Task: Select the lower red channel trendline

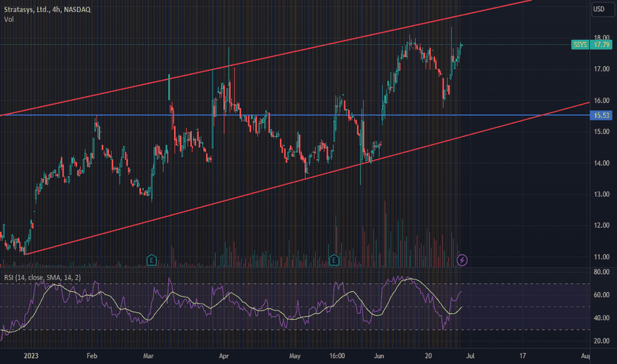Action: [x=307, y=178]
